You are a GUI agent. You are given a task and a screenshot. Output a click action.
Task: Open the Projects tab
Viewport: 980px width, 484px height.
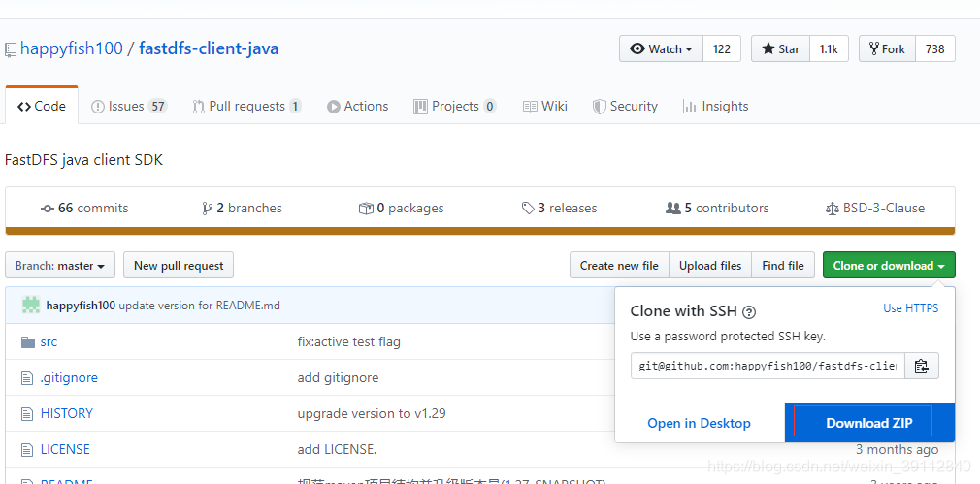[x=455, y=106]
